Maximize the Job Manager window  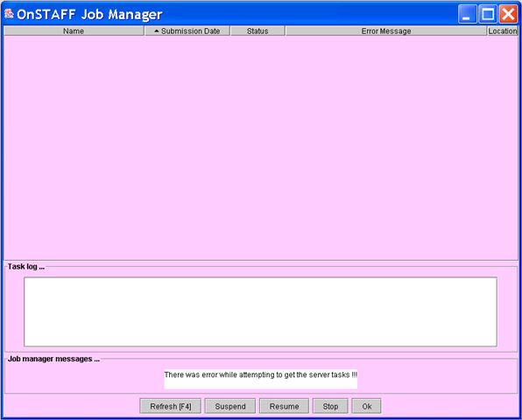[x=488, y=14]
